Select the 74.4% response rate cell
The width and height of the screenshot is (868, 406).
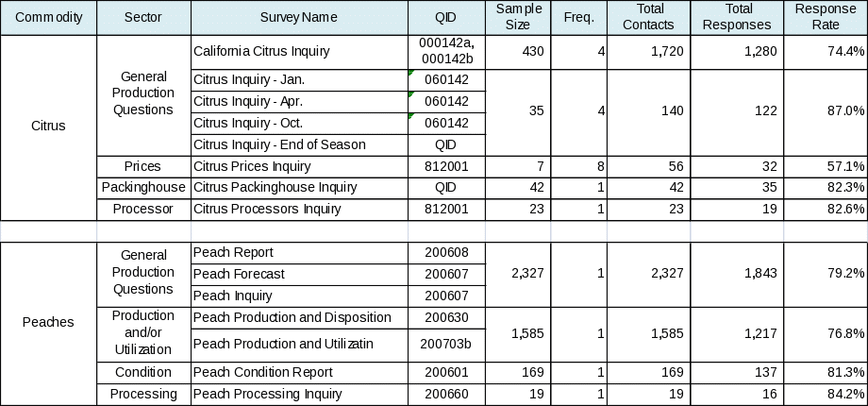[x=826, y=52]
